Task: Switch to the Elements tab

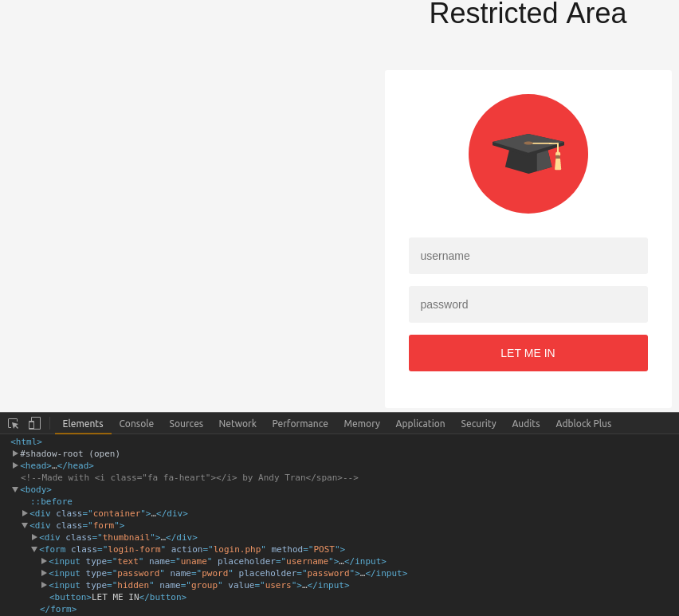Action: 83,424
